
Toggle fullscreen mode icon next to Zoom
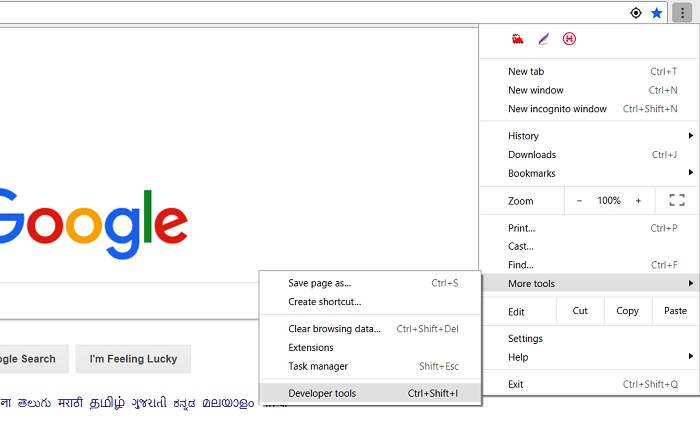677,201
